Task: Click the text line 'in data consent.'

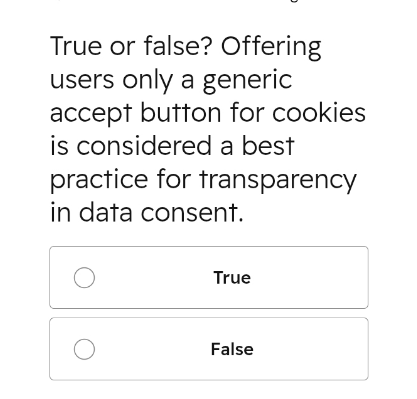Action: pos(147,212)
